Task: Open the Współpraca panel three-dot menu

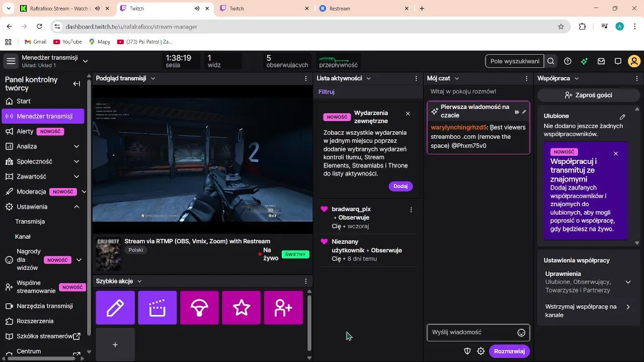Action: (637, 78)
